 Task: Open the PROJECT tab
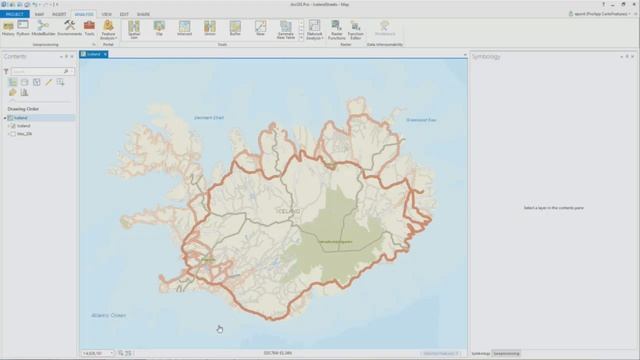[x=15, y=14]
